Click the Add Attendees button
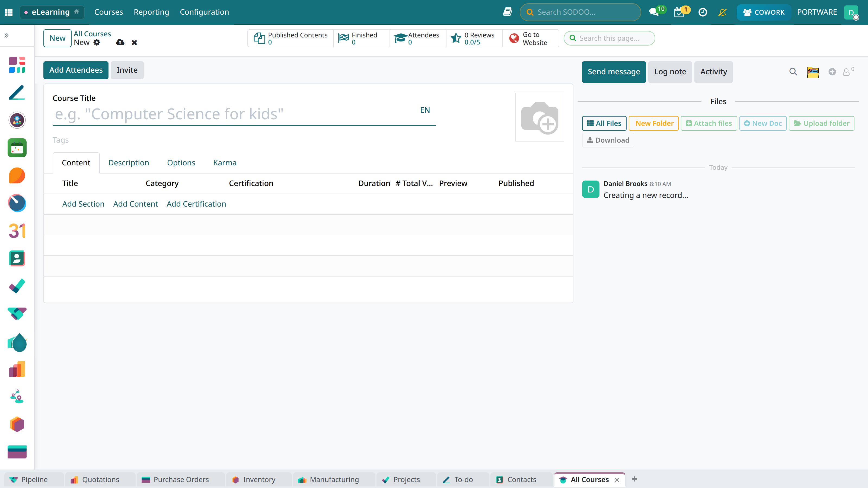The height and width of the screenshot is (488, 868). (76, 70)
